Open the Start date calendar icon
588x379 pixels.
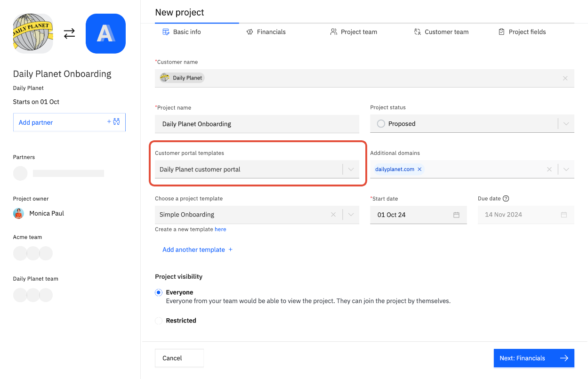point(456,215)
